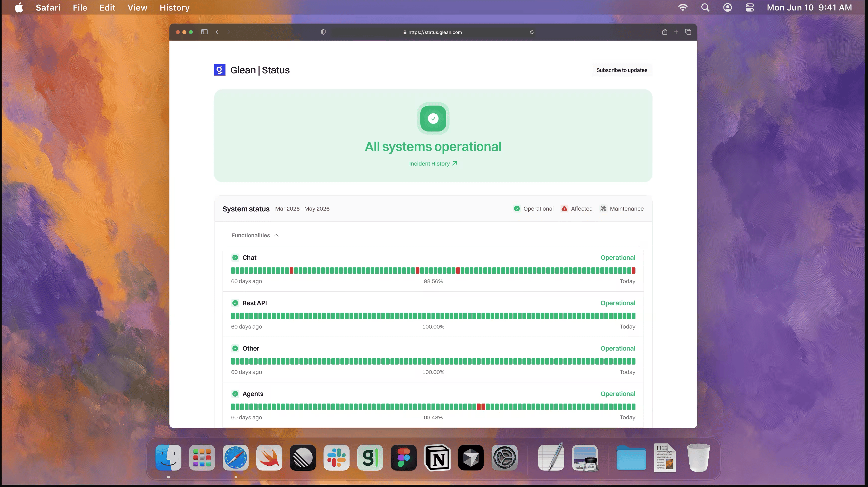Click Agents uptime 99.48% value
The image size is (868, 487).
[x=433, y=418]
